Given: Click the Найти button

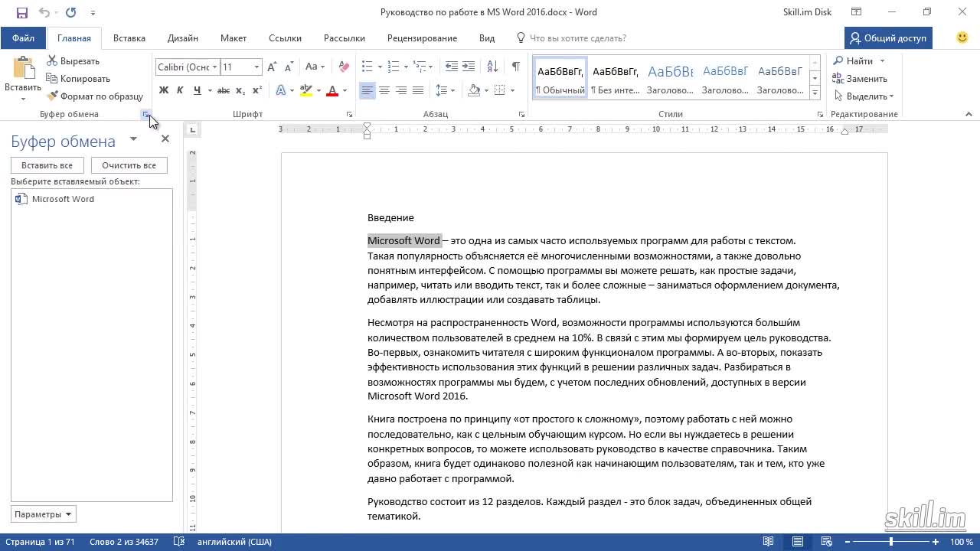Looking at the screenshot, I should point(853,61).
